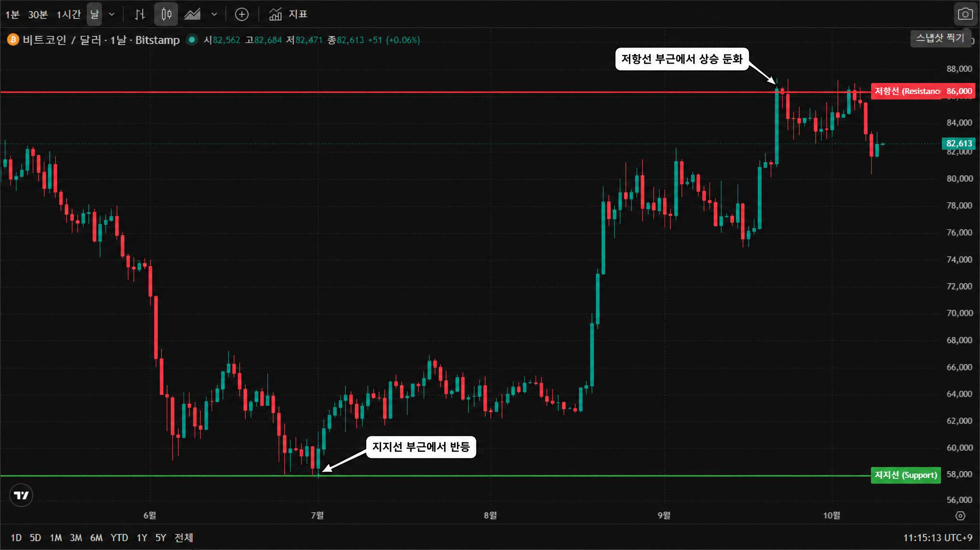
Task: Open the TradingView logo button
Action: (21, 495)
